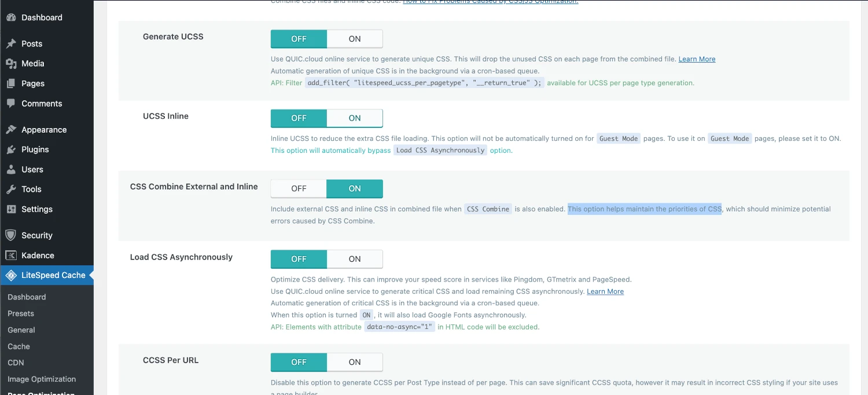Screen dimensions: 868x395
Task: Click the Plugins plug icon
Action: click(11, 149)
